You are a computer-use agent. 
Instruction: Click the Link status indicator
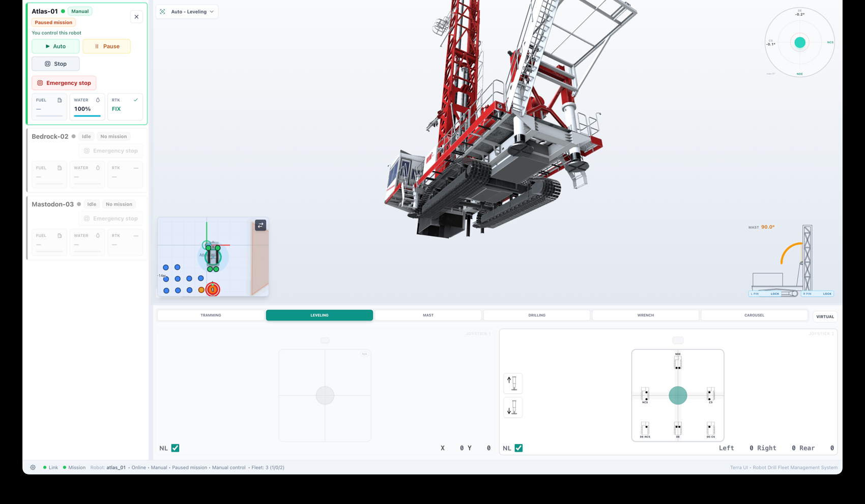pos(50,467)
